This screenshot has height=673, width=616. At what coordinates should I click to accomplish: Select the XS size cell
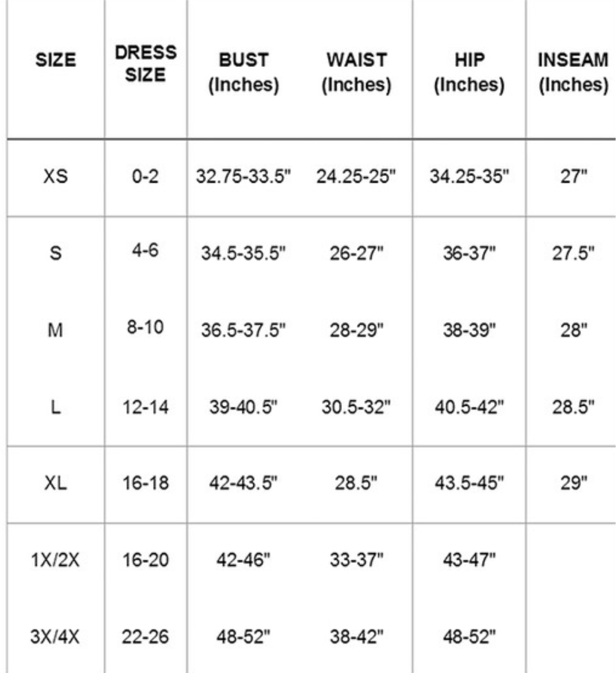tap(55, 177)
